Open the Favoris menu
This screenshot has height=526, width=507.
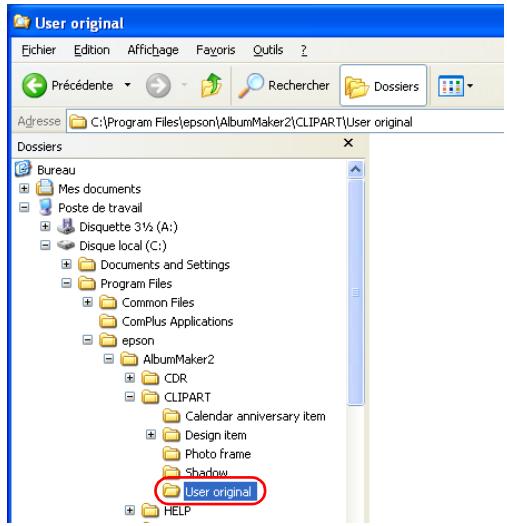click(x=215, y=50)
